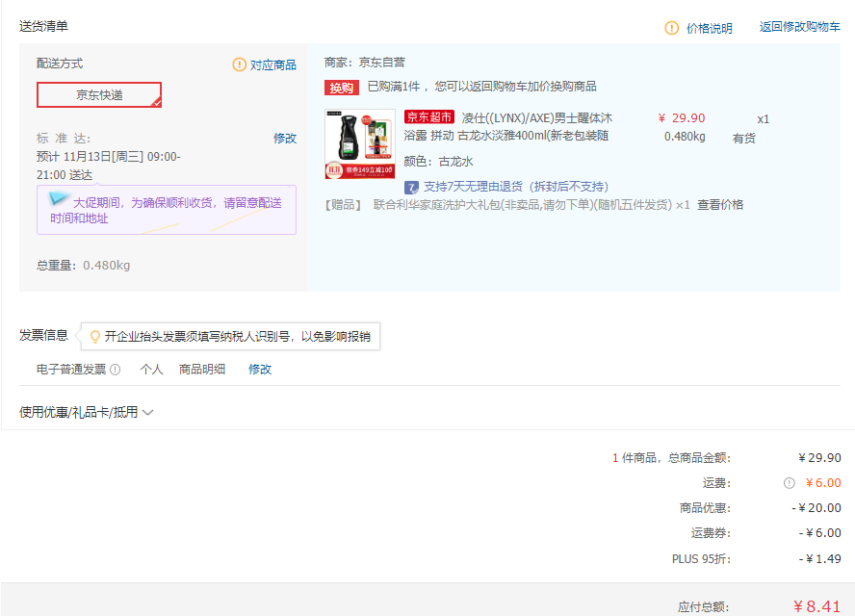Open the 对应商品 link
The height and width of the screenshot is (616, 855).
[x=273, y=64]
